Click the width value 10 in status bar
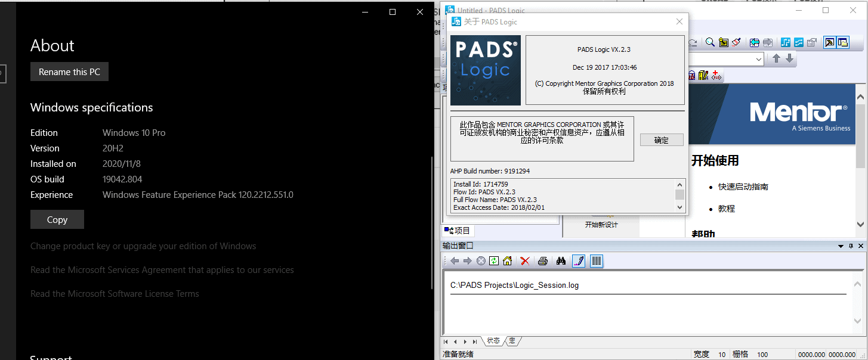 click(722, 355)
